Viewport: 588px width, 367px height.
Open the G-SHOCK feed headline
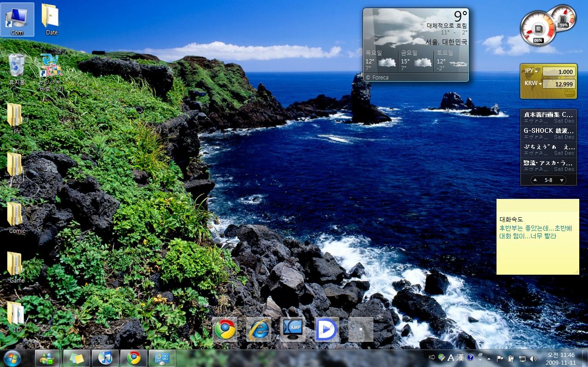548,130
